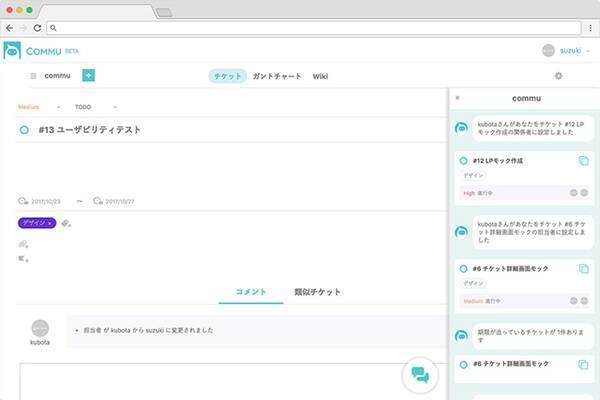
Task: Click the add tag icon beside デザイン tag
Action: (x=66, y=223)
